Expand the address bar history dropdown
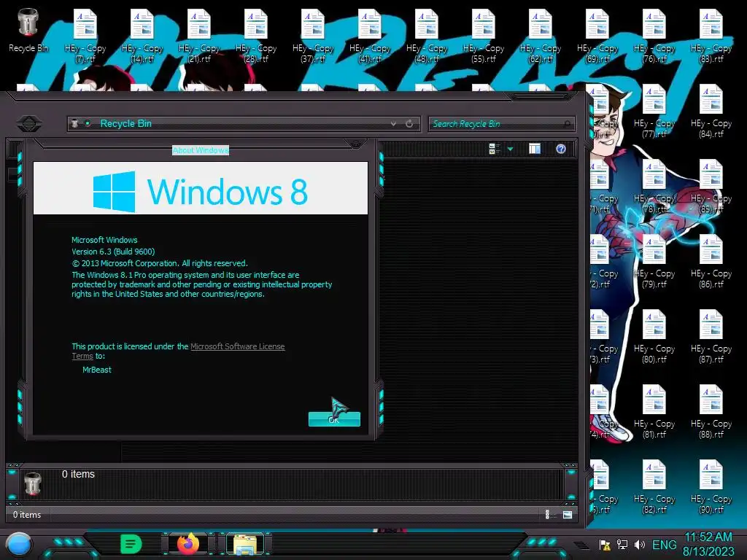This screenshot has height=560, width=747. pyautogui.click(x=393, y=124)
